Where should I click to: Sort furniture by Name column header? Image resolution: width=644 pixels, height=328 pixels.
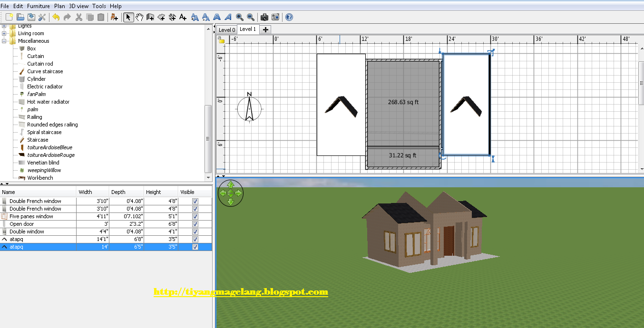[38, 192]
